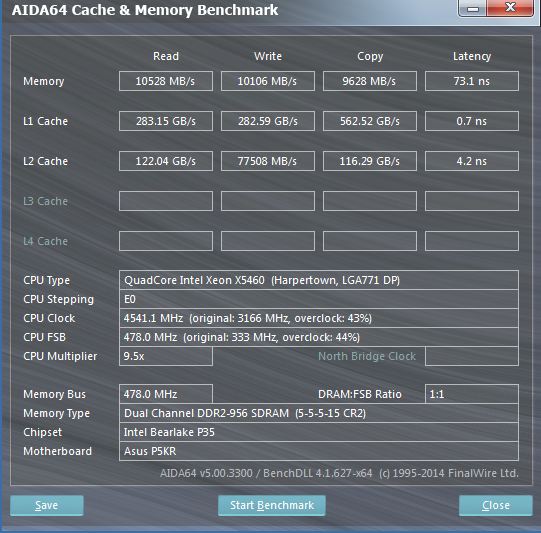This screenshot has height=533, width=541.
Task: Minimize the AIDA64 benchmark window
Action: pos(472,8)
